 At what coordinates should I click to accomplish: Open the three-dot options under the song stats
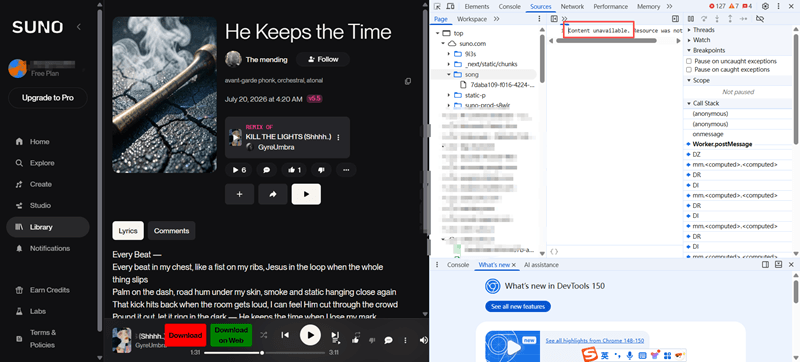(x=346, y=170)
